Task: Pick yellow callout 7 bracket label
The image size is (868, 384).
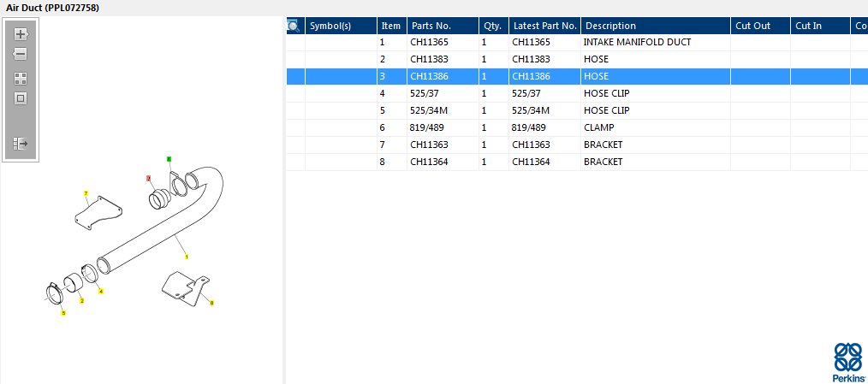Action: 86,194
